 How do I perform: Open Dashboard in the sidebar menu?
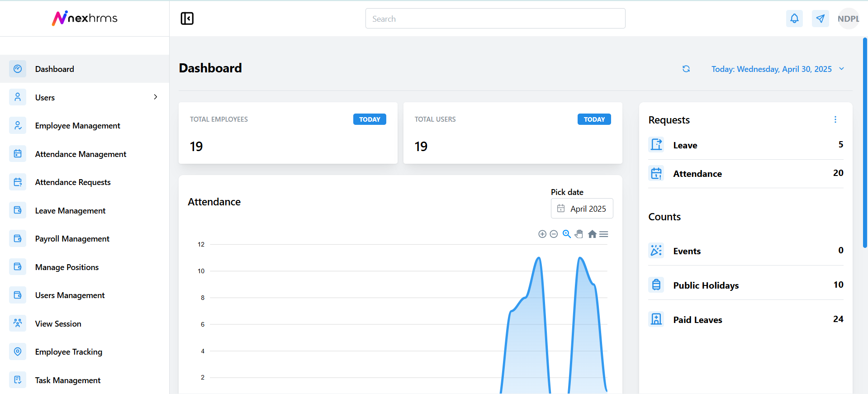85,69
